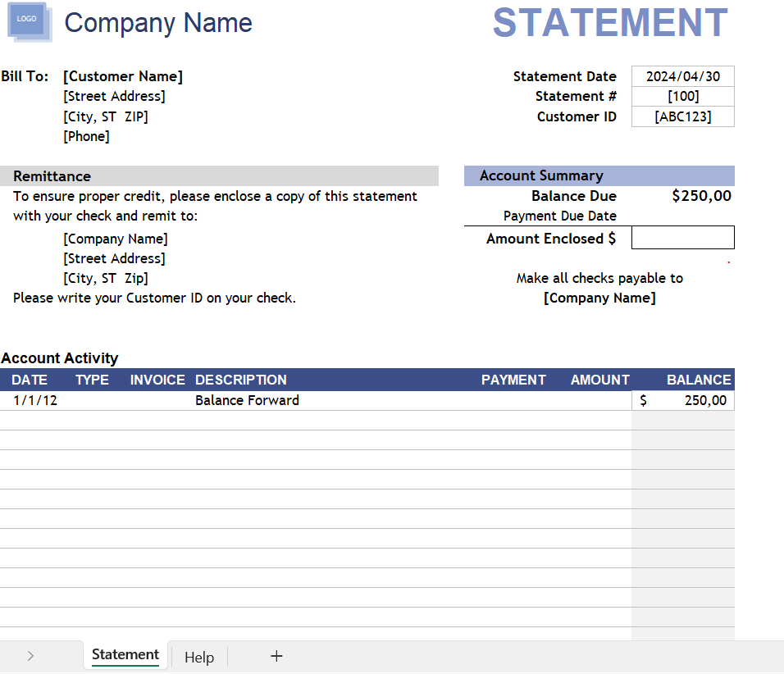Click the Customer ID cell [ABC123]
Viewport: 784px width, 674px height.
click(682, 116)
